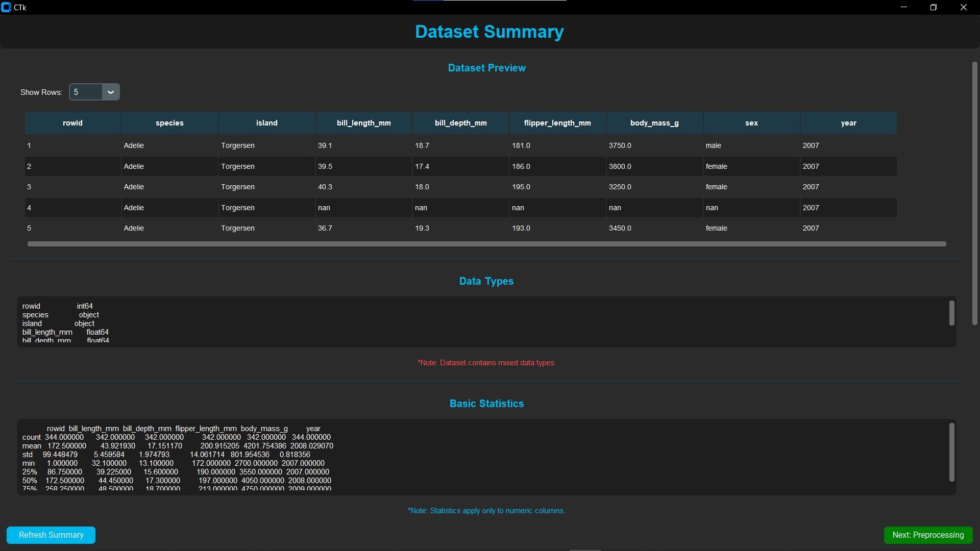Go to Next: Preprocessing
The height and width of the screenshot is (551, 980).
[x=928, y=535]
